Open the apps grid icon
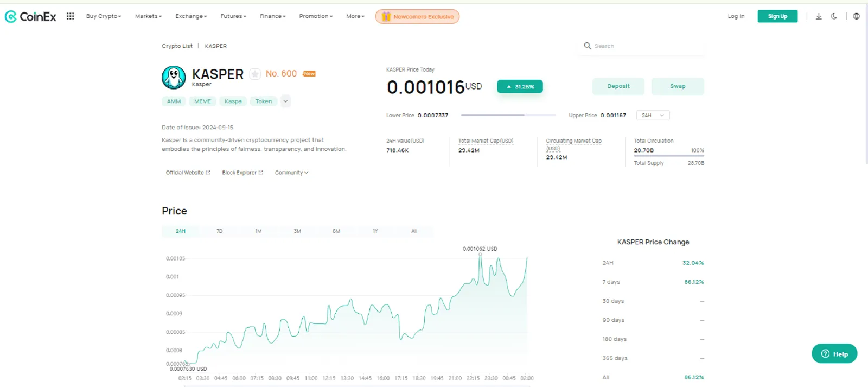The height and width of the screenshot is (387, 868). 70,16
